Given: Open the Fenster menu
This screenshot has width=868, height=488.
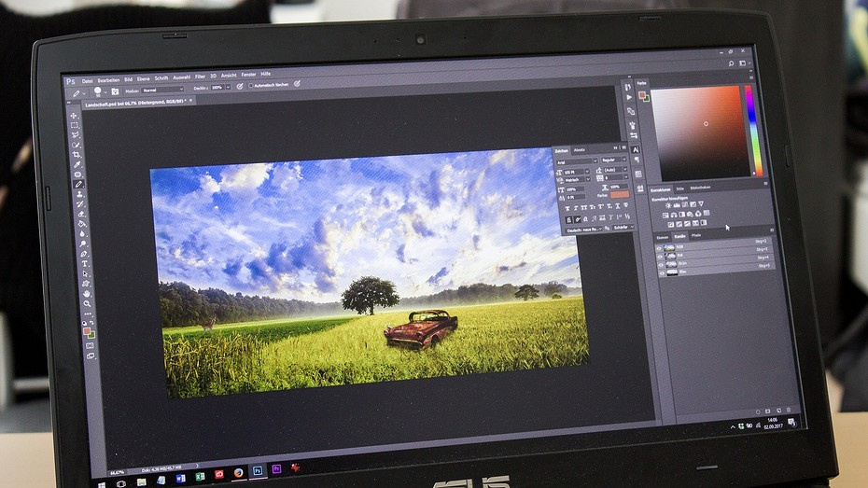Looking at the screenshot, I should pos(248,74).
